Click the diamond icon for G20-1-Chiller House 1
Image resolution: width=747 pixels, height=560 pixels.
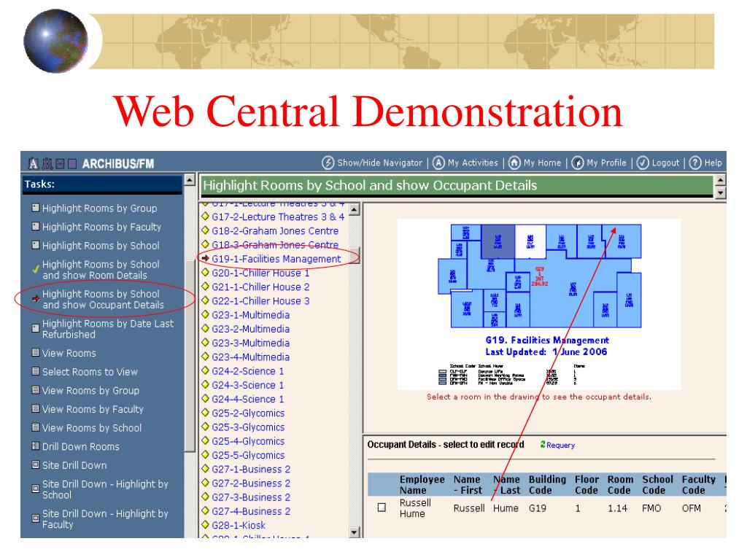pyautogui.click(x=205, y=273)
